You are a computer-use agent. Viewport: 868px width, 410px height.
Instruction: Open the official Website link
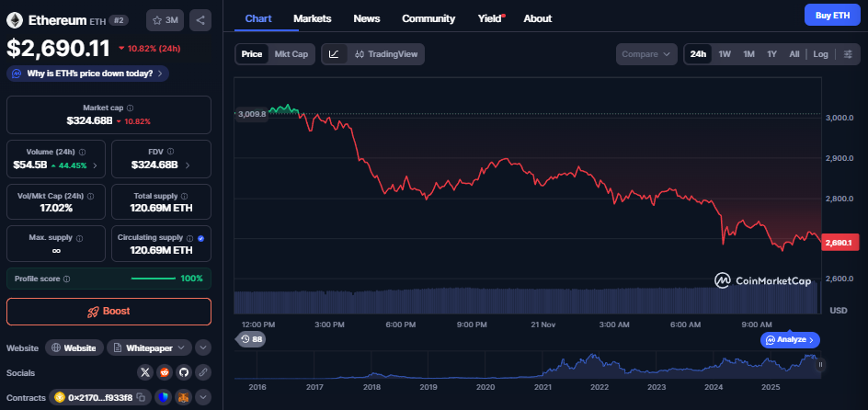point(74,348)
